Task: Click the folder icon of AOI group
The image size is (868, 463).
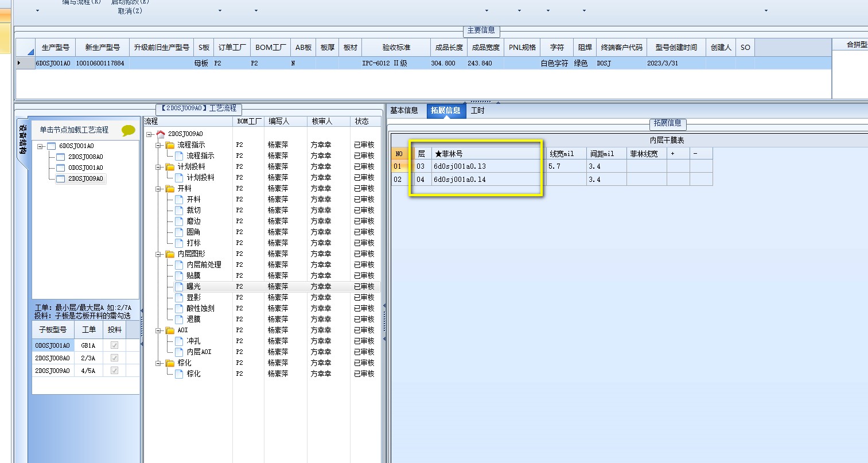Action: [x=170, y=330]
